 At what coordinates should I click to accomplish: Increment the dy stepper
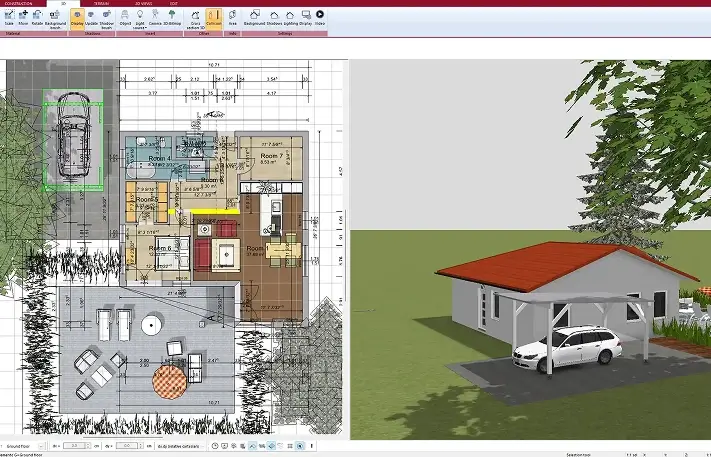coord(140,444)
